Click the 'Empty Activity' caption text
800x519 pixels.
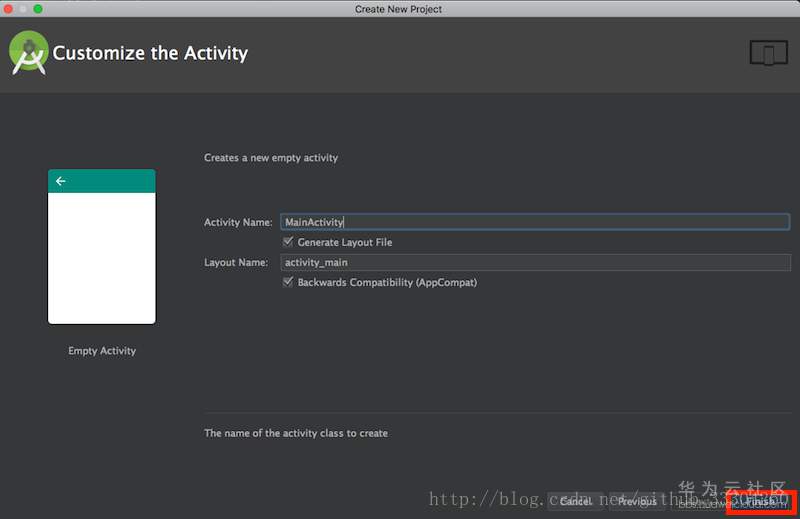click(102, 351)
